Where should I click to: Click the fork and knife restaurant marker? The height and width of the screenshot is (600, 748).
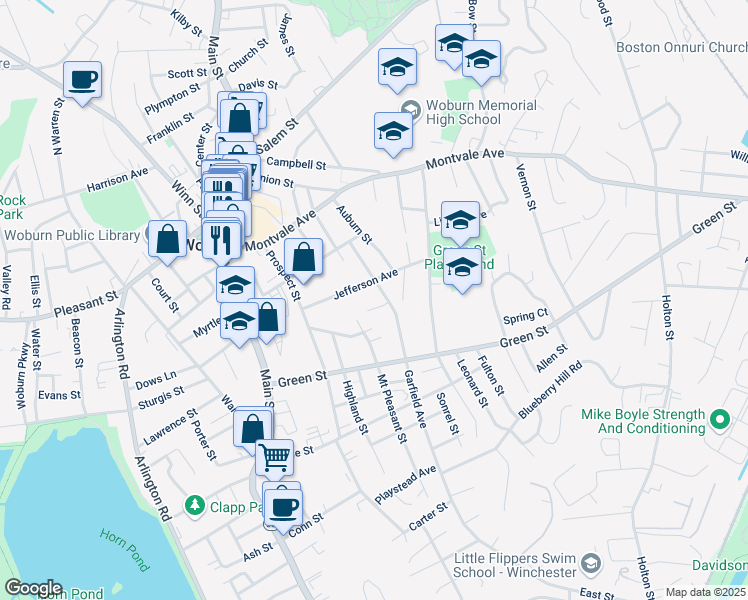click(221, 239)
